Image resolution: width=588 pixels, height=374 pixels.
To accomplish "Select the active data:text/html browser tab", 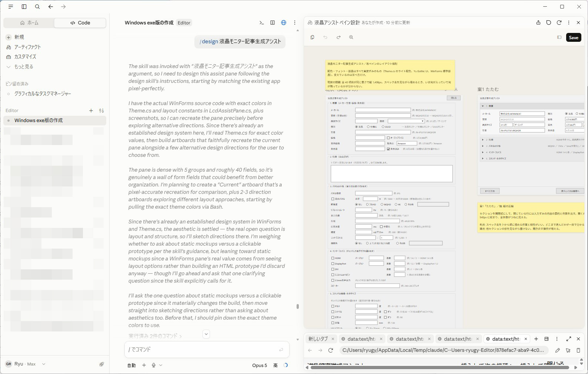I will [x=506, y=339].
